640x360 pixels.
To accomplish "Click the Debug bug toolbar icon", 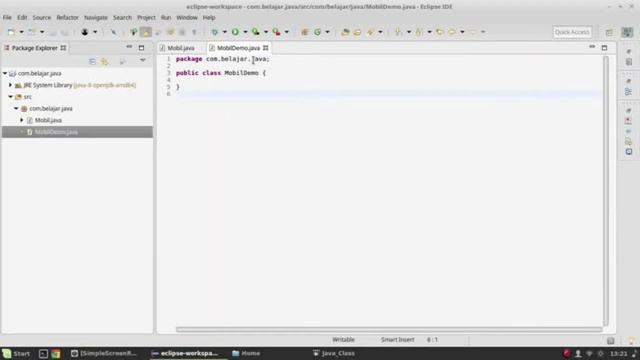I will coord(215,32).
